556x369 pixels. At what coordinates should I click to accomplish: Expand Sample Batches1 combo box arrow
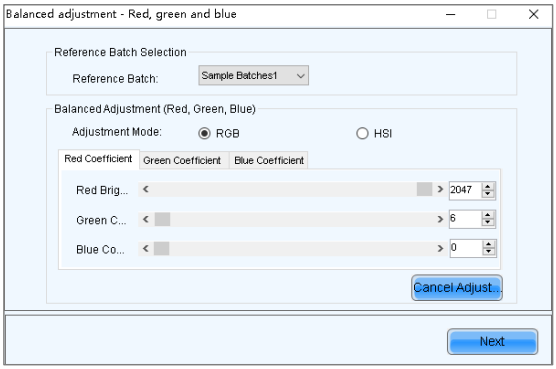301,76
